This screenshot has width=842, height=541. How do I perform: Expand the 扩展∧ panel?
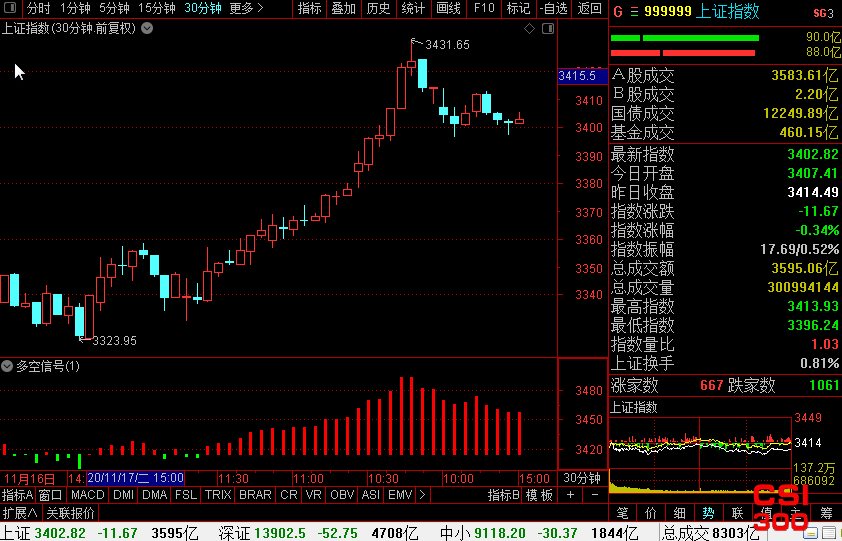coord(20,513)
